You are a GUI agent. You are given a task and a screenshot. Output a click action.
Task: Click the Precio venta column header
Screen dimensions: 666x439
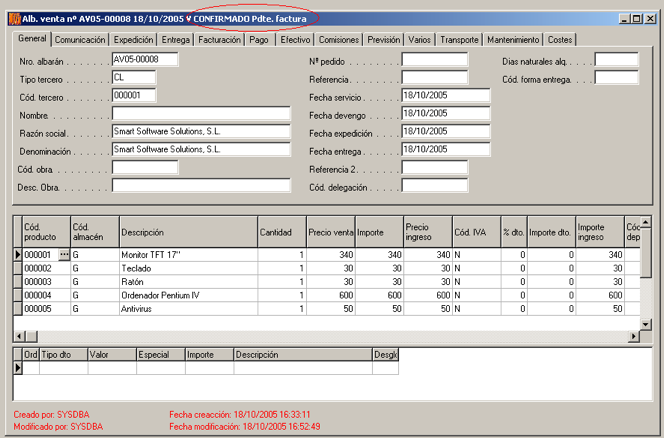click(330, 231)
